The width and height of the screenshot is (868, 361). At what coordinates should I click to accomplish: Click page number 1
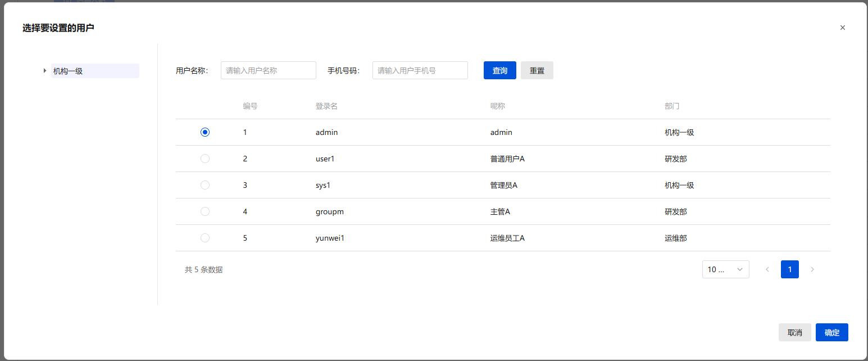pyautogui.click(x=789, y=269)
